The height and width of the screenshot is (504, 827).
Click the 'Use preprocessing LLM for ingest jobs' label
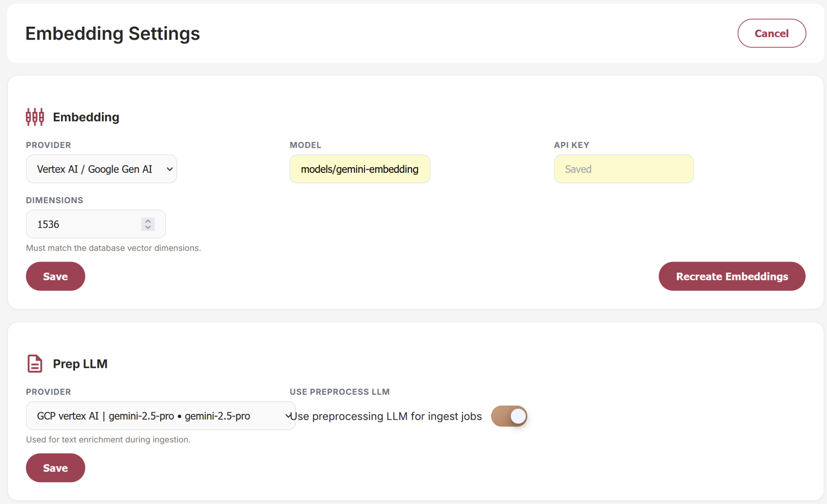click(x=386, y=416)
